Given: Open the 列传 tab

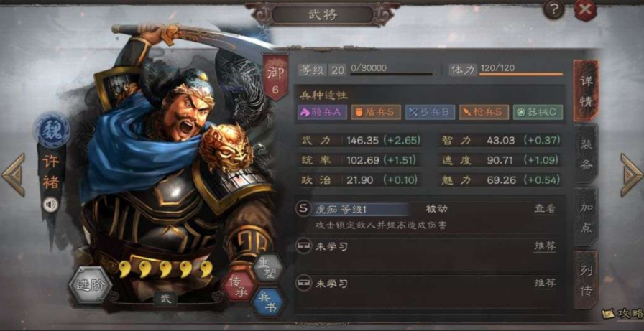Looking at the screenshot, I should 586,280.
